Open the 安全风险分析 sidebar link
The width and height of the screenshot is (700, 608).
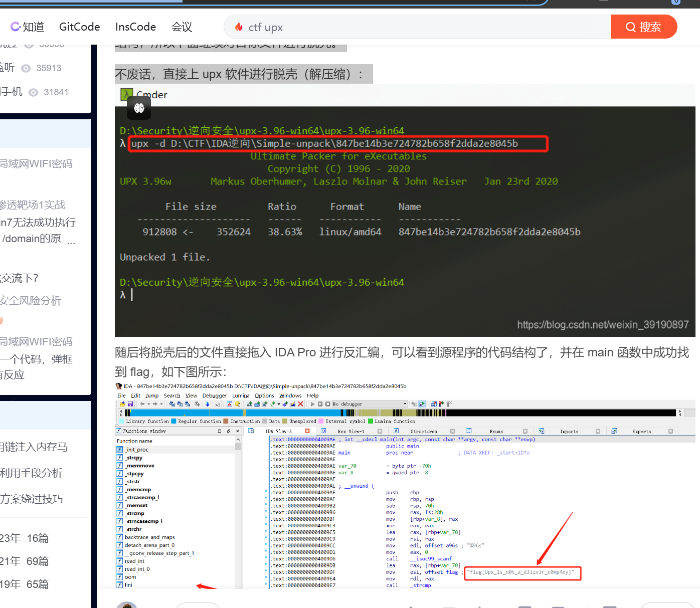pos(31,301)
